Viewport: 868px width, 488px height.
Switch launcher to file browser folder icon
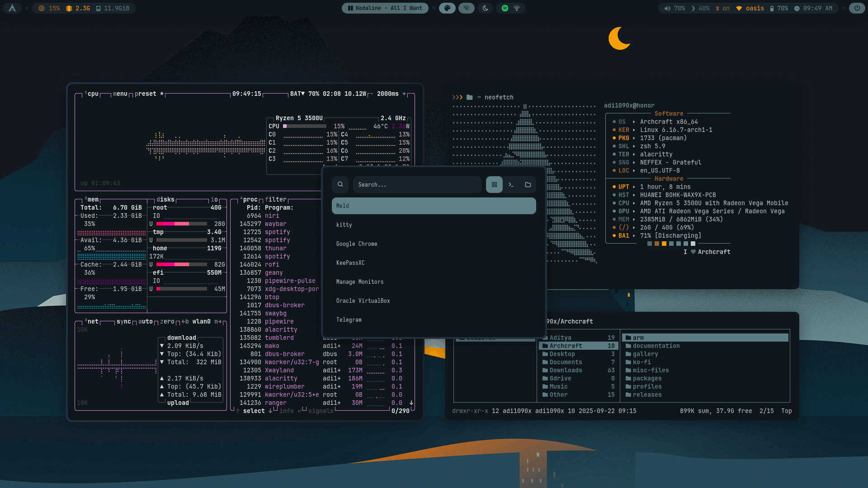(528, 185)
